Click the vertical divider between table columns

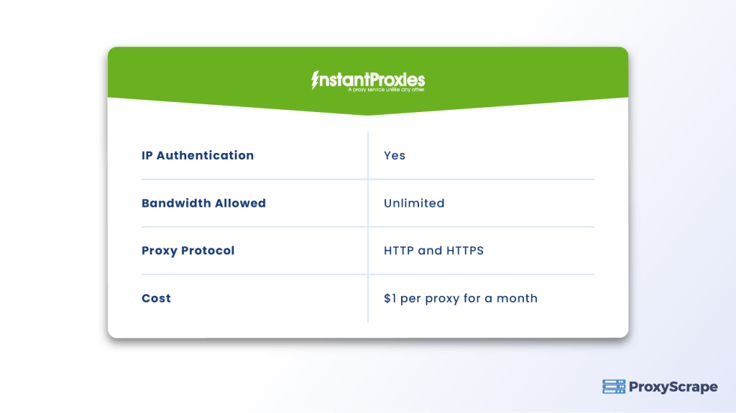[368, 226]
